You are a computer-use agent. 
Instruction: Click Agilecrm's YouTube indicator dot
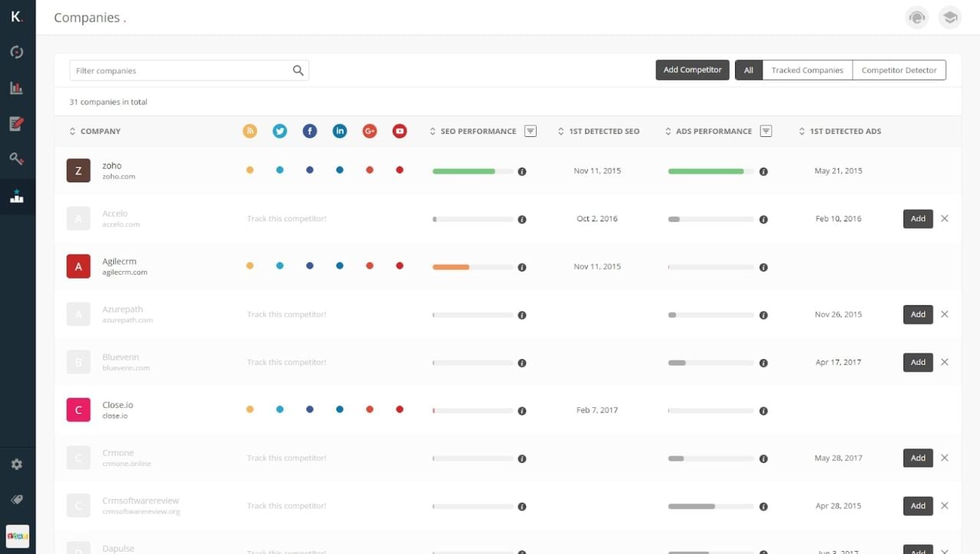coord(400,266)
